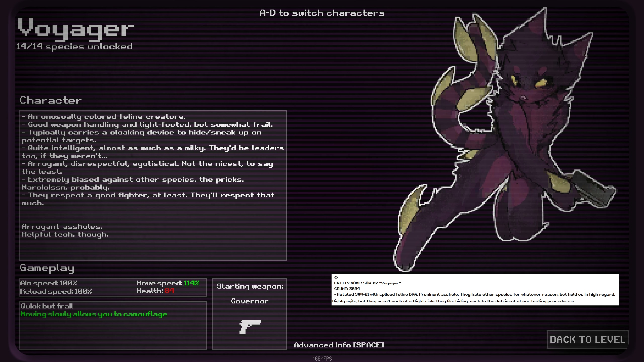Click the white Governor pistol icon

coord(250,326)
